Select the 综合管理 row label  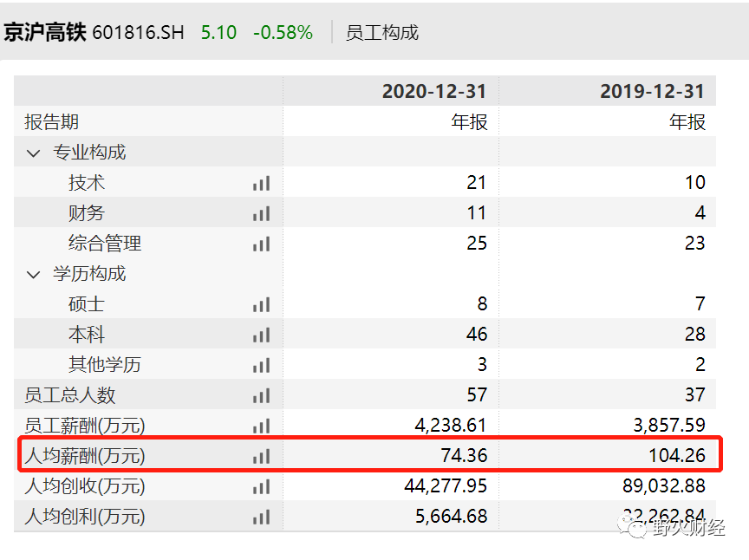click(x=105, y=244)
